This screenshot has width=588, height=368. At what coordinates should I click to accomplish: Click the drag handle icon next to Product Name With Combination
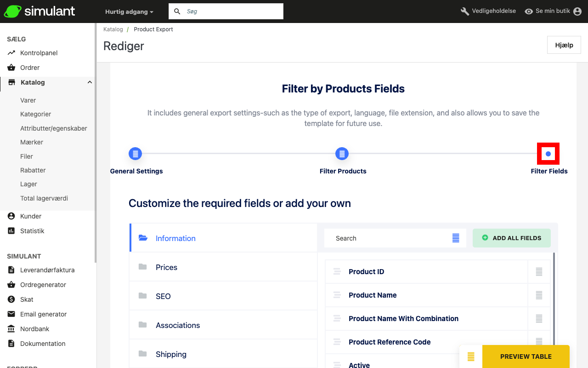[x=337, y=319]
